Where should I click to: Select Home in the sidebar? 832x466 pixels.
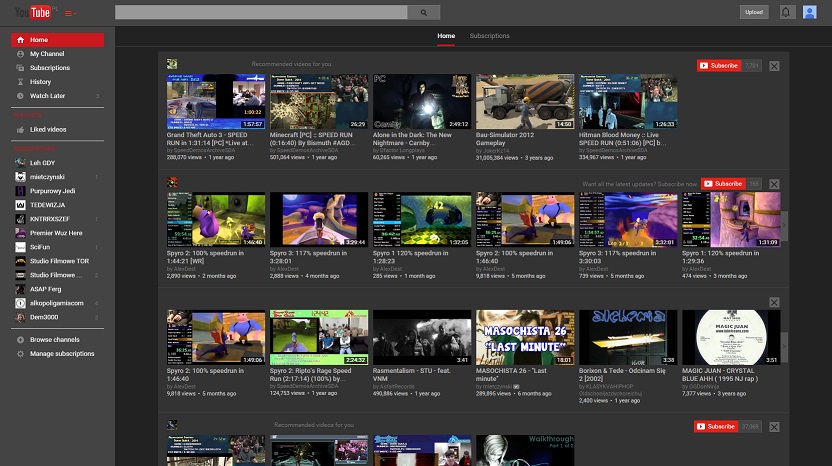(x=57, y=40)
